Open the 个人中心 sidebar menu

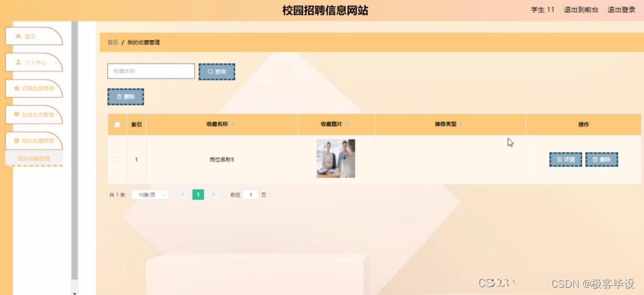click(34, 62)
